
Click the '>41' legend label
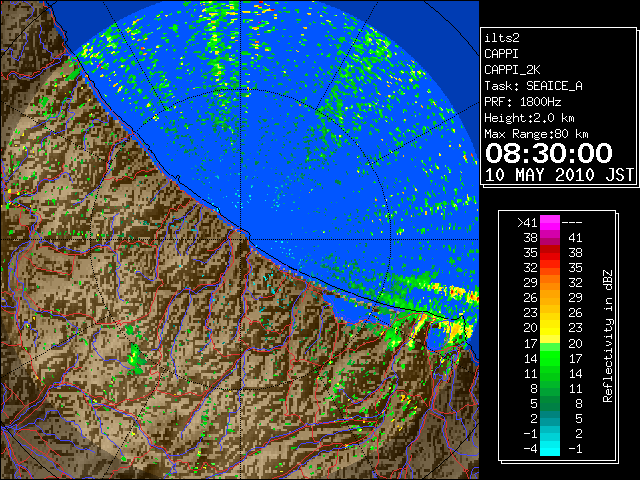coord(527,222)
